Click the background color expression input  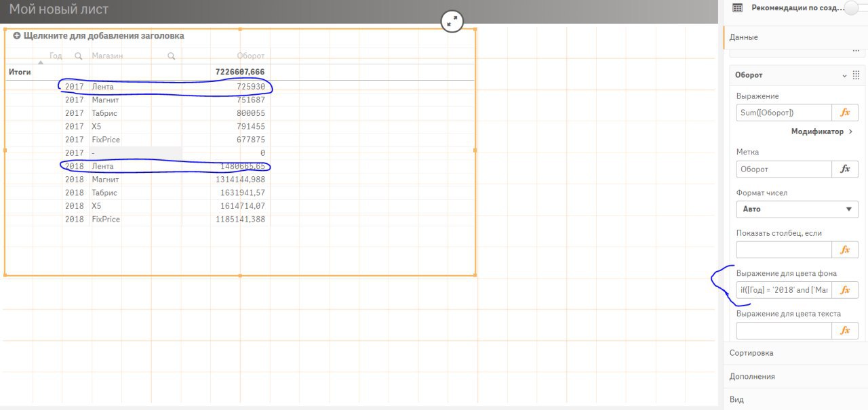click(784, 290)
